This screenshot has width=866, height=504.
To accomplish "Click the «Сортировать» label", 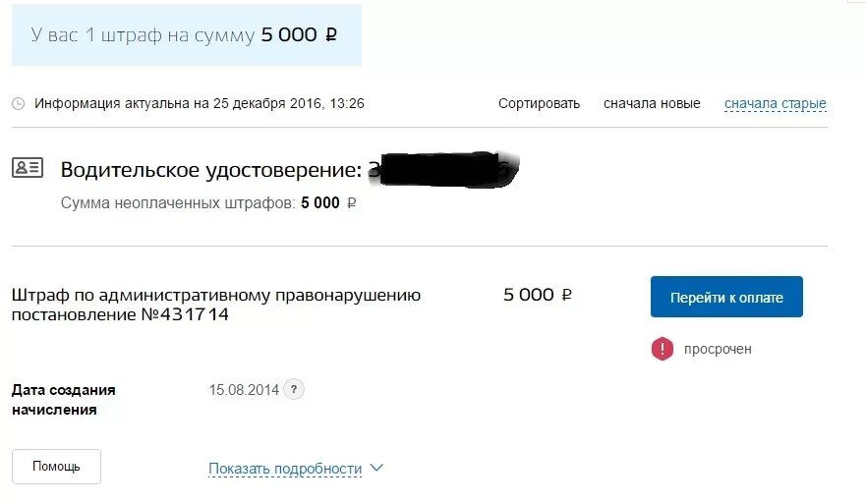I will click(539, 103).
